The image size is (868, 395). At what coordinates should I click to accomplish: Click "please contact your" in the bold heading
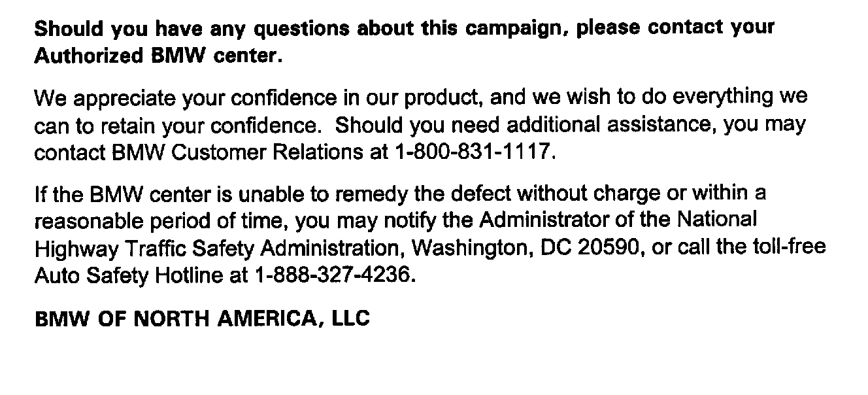click(676, 29)
